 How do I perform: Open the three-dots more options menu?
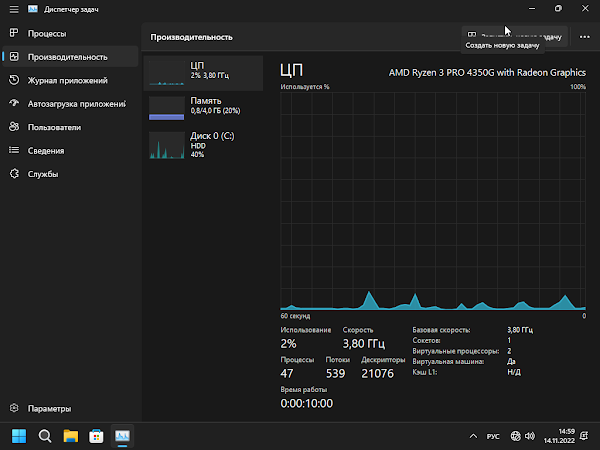click(584, 37)
